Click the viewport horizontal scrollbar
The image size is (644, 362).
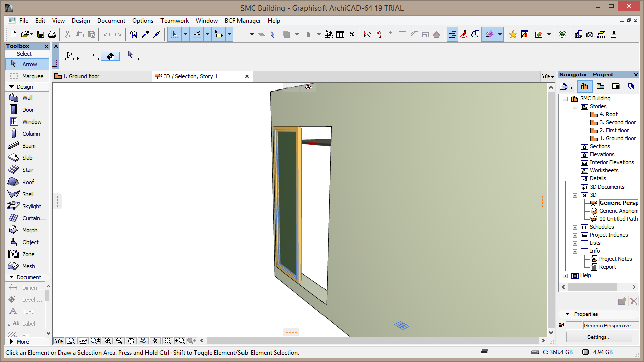coord(372,341)
